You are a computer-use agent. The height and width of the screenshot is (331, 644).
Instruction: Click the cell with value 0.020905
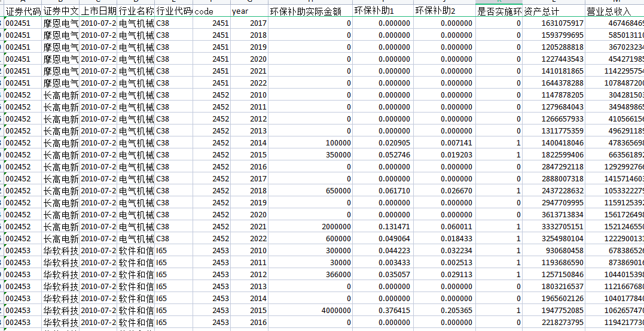[383, 142]
